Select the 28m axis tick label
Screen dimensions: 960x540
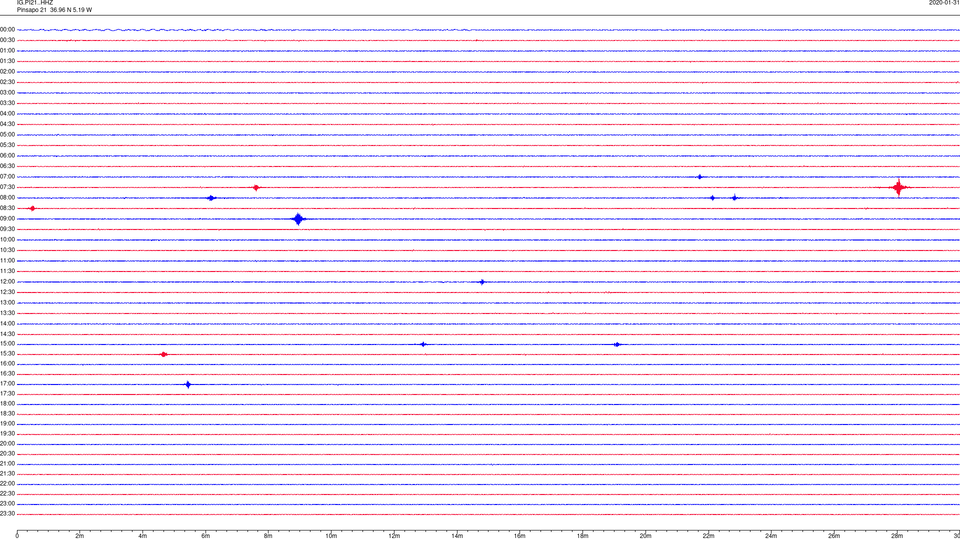(897, 536)
